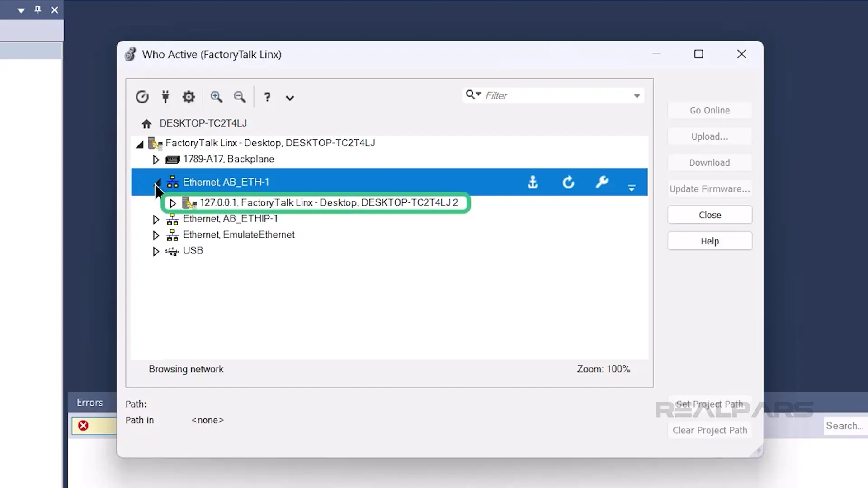Click the EmulateEthernet network icon
Image resolution: width=868 pixels, height=488 pixels.
coord(173,235)
